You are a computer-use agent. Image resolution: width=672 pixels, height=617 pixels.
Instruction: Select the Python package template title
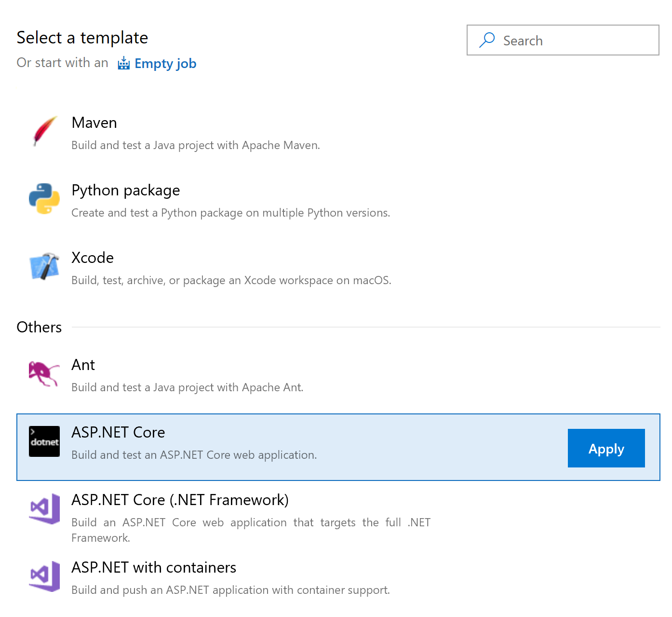tap(125, 191)
